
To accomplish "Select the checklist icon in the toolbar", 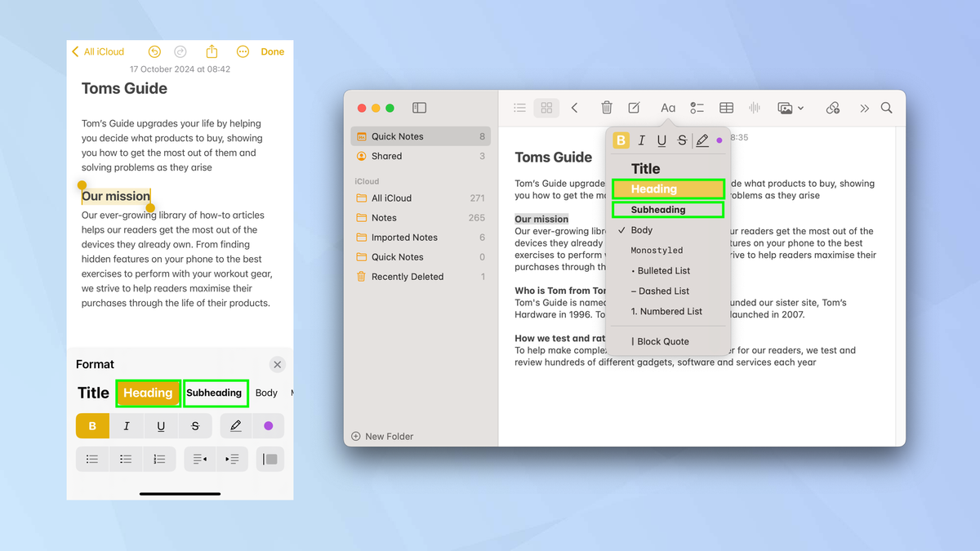I will pyautogui.click(x=697, y=107).
